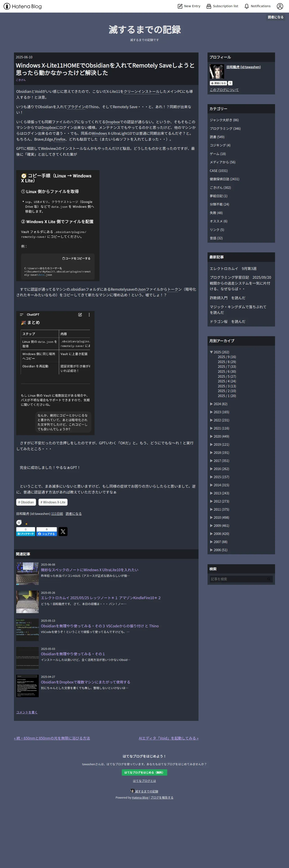Open the # Windows X-Lite tag
Image resolution: width=289 pixels, height=868 pixels.
53,502
